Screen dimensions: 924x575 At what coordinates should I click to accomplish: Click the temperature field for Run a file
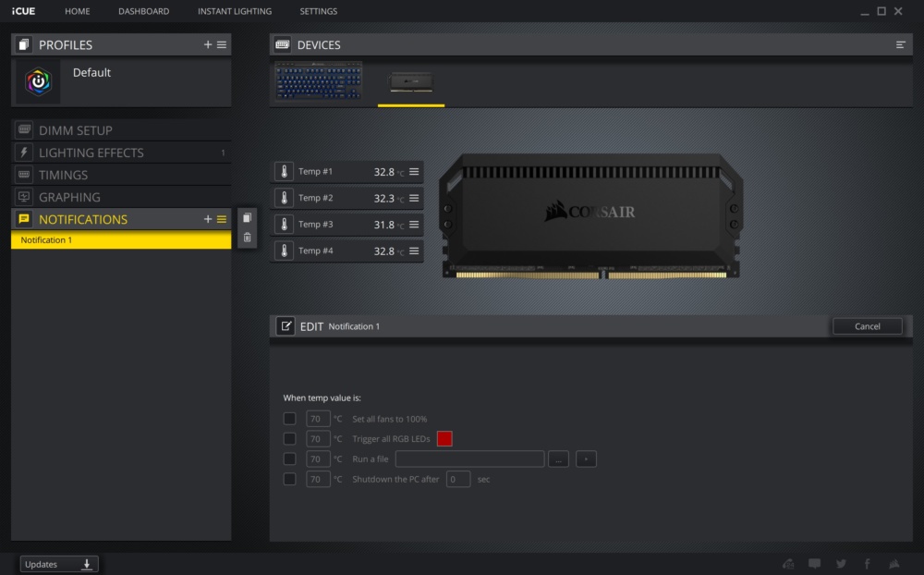point(318,459)
